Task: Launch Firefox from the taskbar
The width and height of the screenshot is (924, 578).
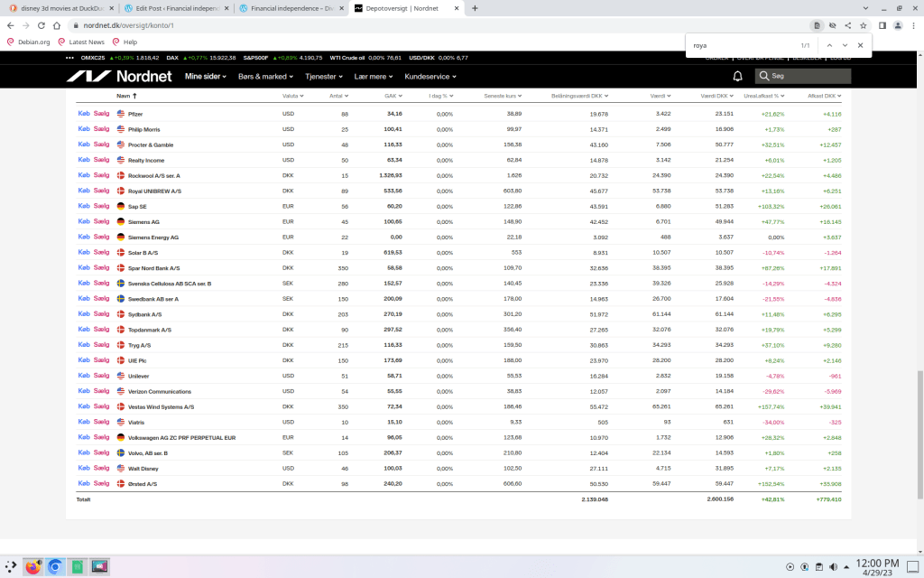Action: click(33, 566)
